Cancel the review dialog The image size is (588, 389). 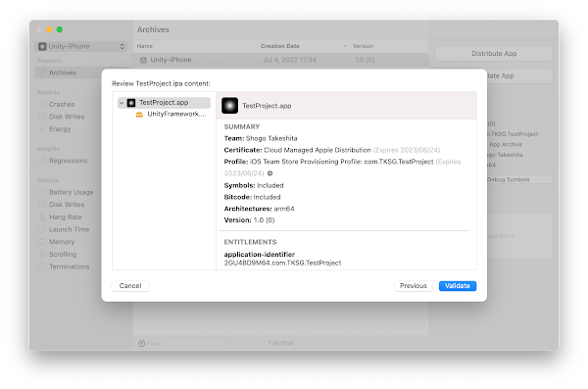pyautogui.click(x=130, y=286)
